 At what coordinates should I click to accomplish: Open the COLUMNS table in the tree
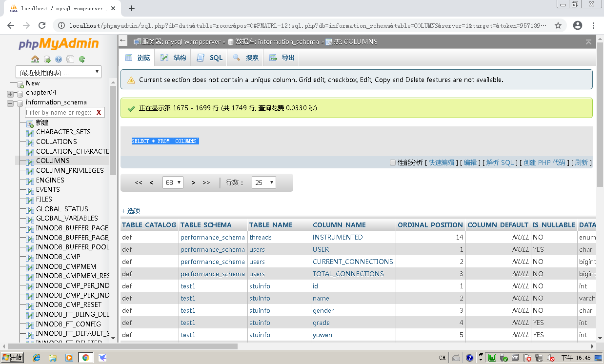[x=53, y=161]
